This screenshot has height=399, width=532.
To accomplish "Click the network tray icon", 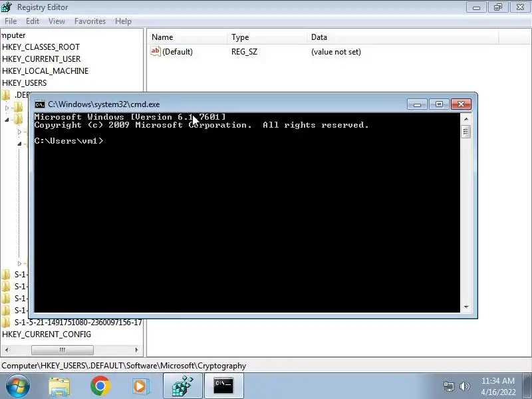I will click(448, 386).
